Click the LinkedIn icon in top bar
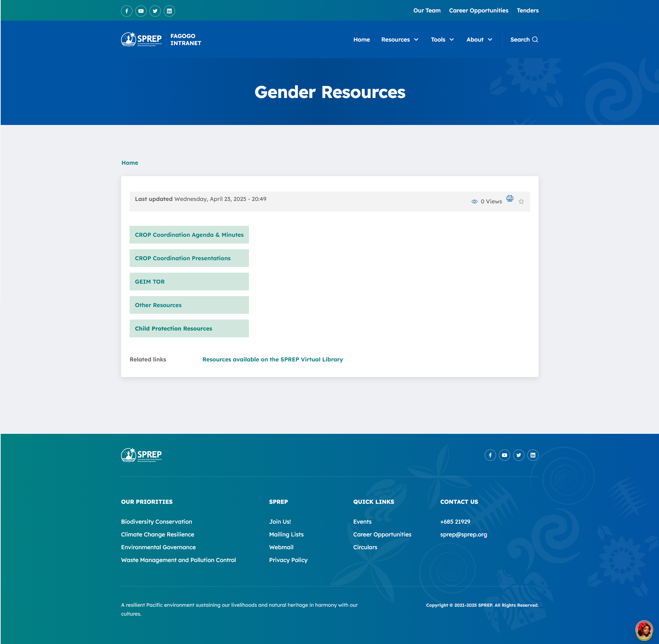The width and height of the screenshot is (659, 644). pos(169,11)
